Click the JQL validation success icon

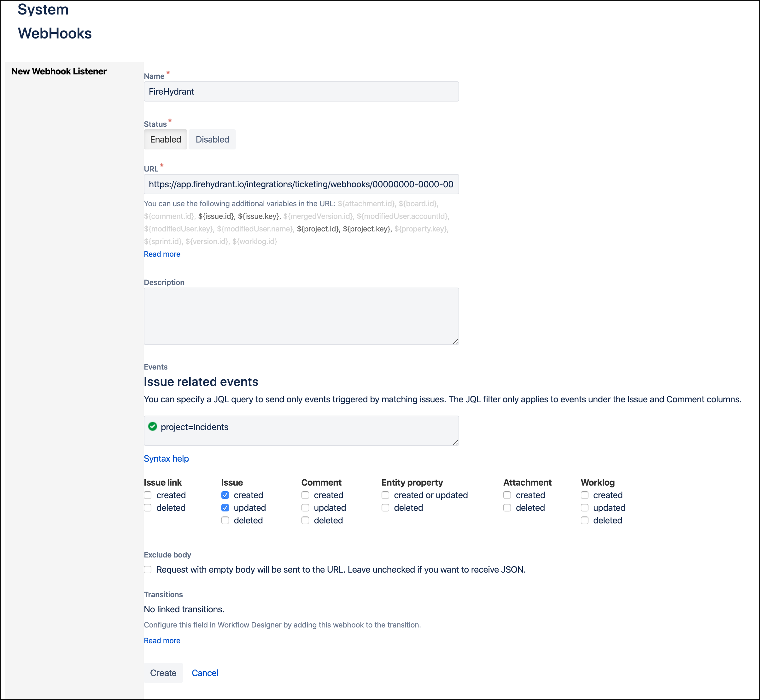click(x=152, y=427)
